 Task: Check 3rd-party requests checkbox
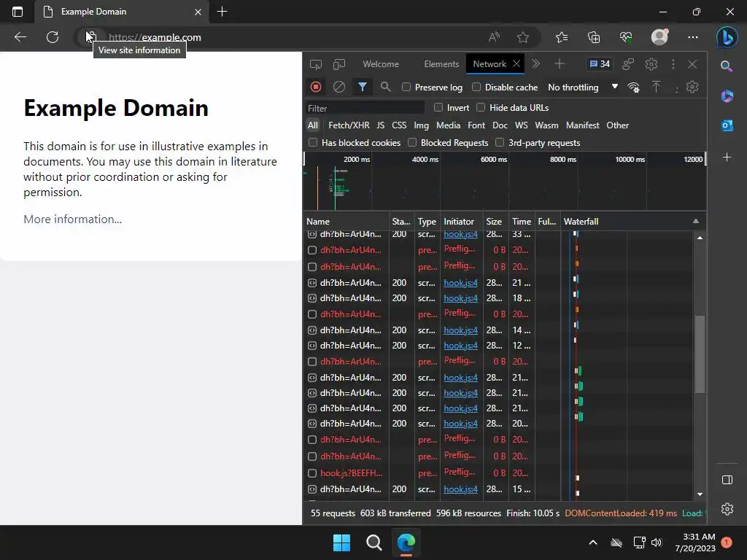click(x=500, y=142)
